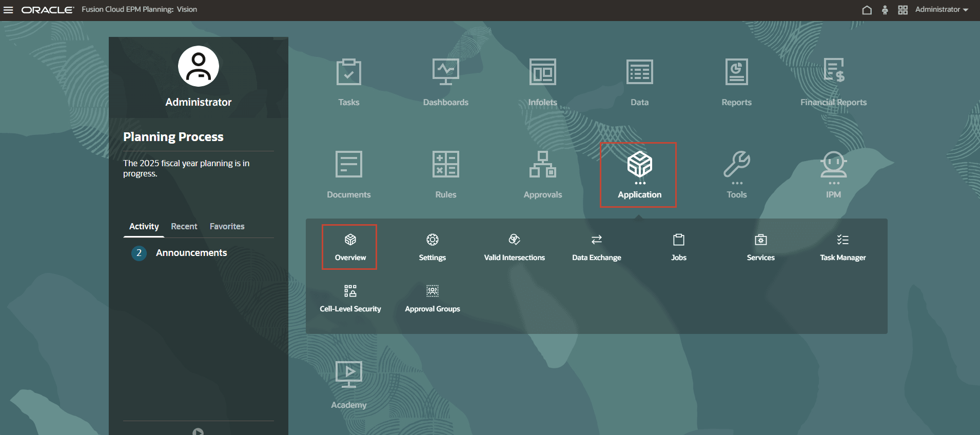Viewport: 980px width, 435px height.
Task: Click 'Fusion Cloud EPM Planning: Vision' title
Action: pos(140,9)
